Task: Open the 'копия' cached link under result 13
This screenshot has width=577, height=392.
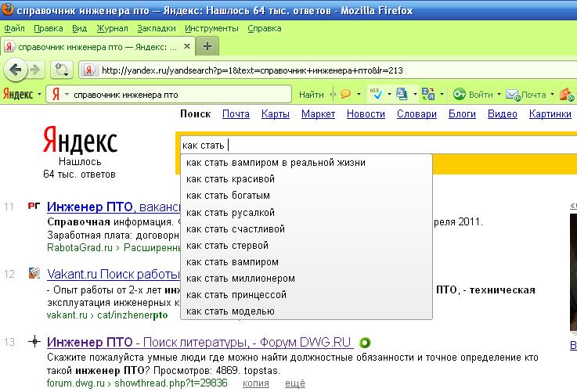Action: click(256, 383)
